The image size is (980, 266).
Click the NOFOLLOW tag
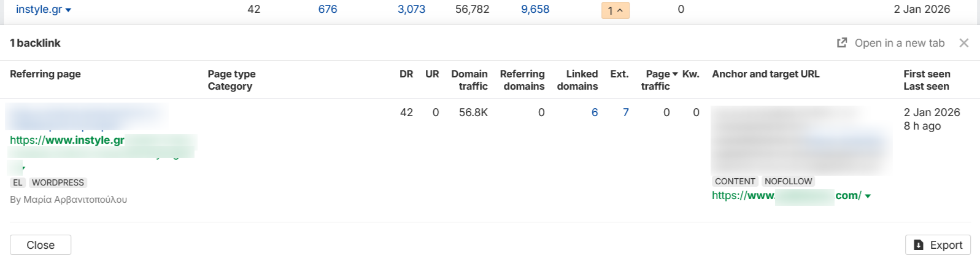[789, 181]
